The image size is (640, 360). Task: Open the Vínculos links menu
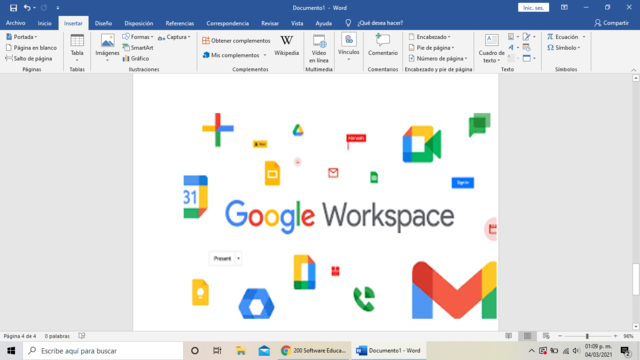[x=349, y=47]
